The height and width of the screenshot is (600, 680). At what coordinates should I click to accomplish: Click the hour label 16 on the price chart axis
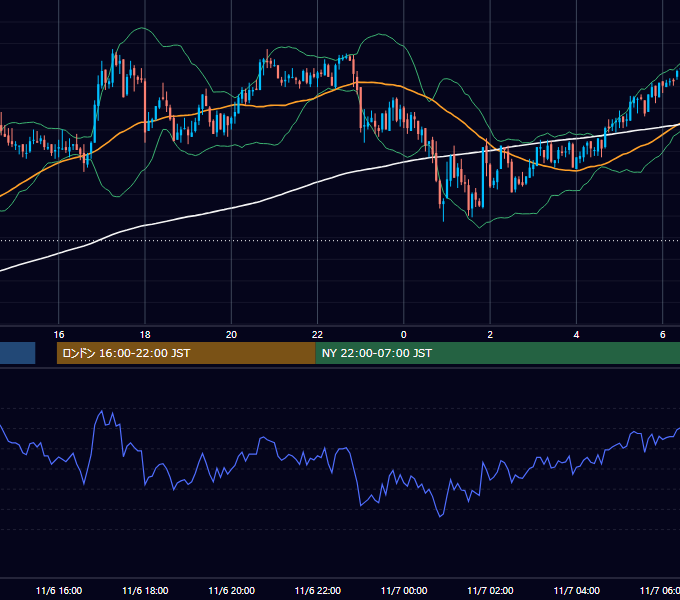59,335
